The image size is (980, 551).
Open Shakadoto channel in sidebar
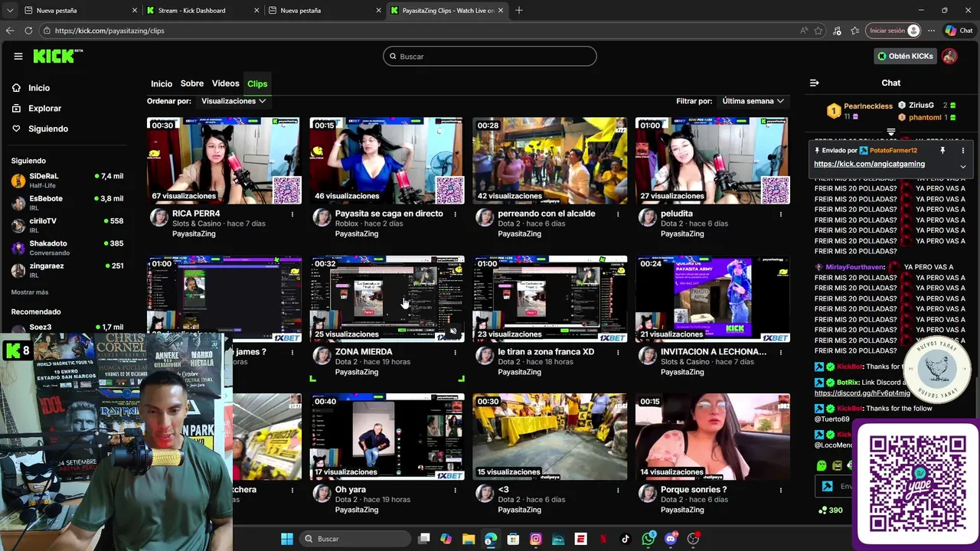click(67, 247)
